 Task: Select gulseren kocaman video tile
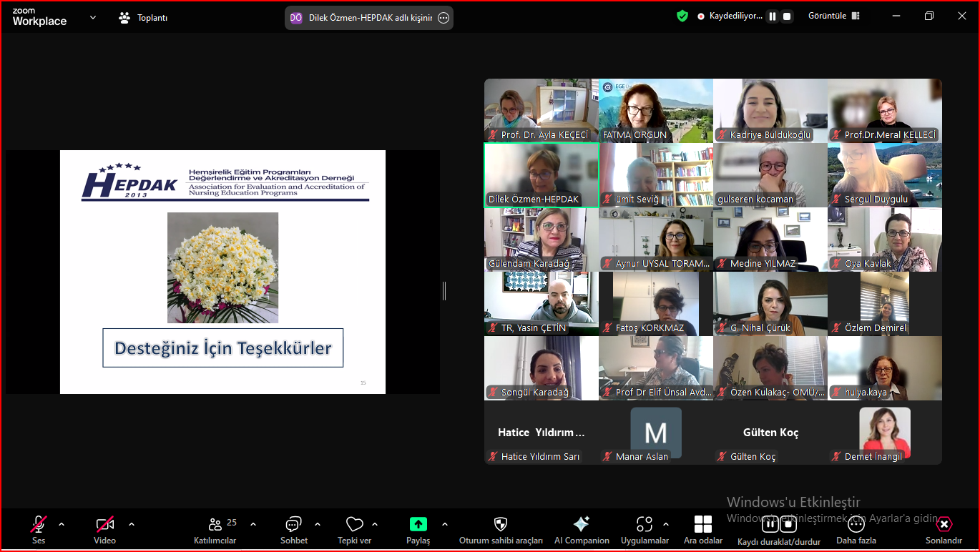[x=770, y=175]
